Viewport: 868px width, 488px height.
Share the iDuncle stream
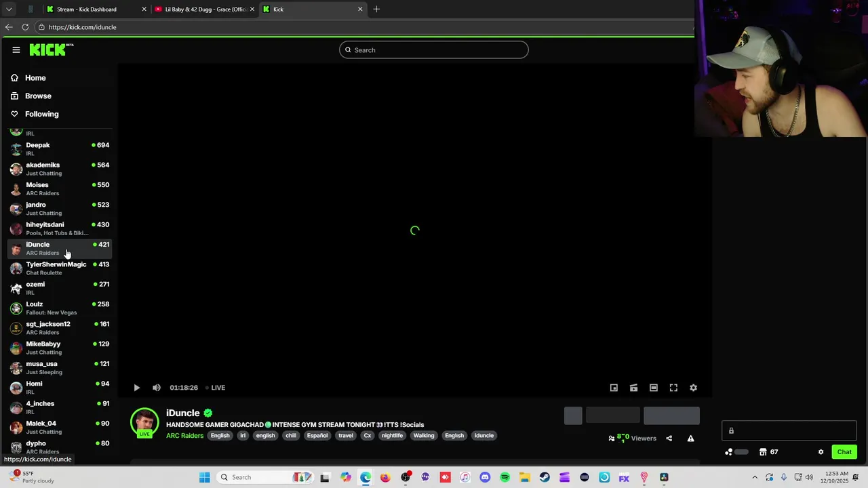coord(669,439)
